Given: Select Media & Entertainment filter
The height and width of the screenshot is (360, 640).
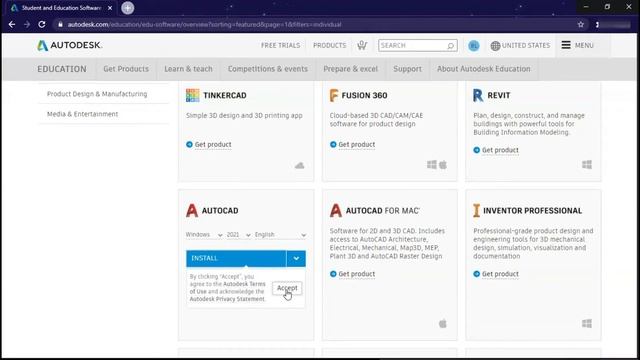Looking at the screenshot, I should pyautogui.click(x=82, y=114).
